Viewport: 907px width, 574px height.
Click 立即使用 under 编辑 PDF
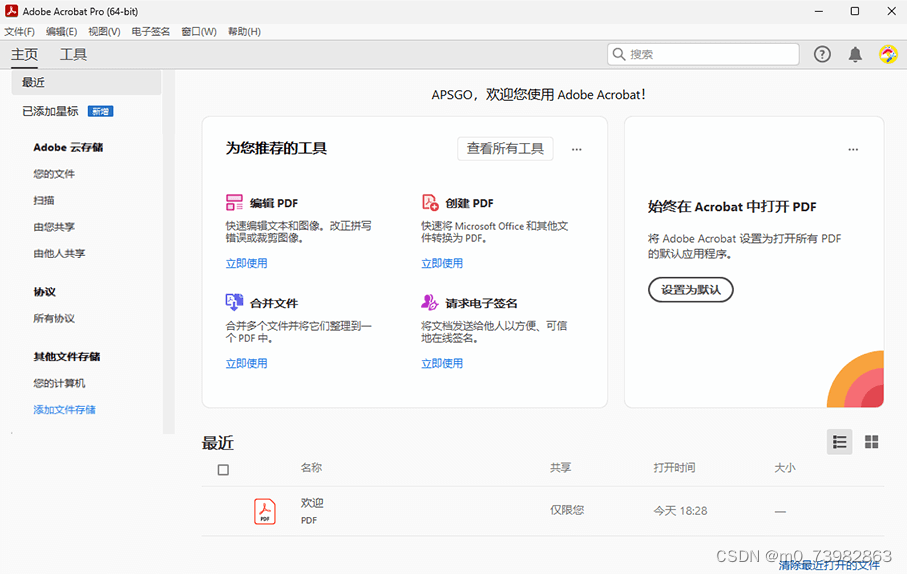coord(246,263)
